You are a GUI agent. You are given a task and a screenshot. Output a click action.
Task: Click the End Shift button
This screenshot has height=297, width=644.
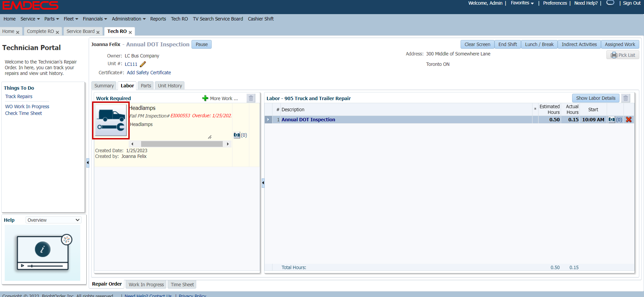508,44
